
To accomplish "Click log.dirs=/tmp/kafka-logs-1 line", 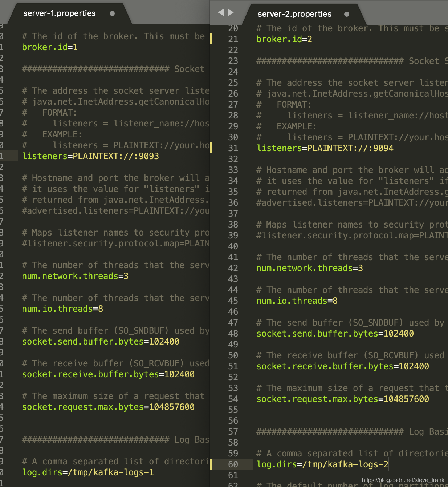I will coord(88,472).
